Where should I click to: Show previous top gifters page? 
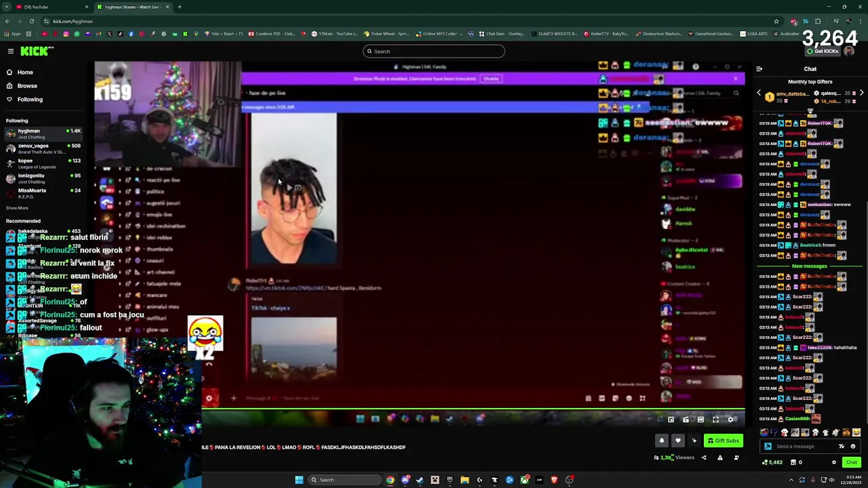click(759, 93)
